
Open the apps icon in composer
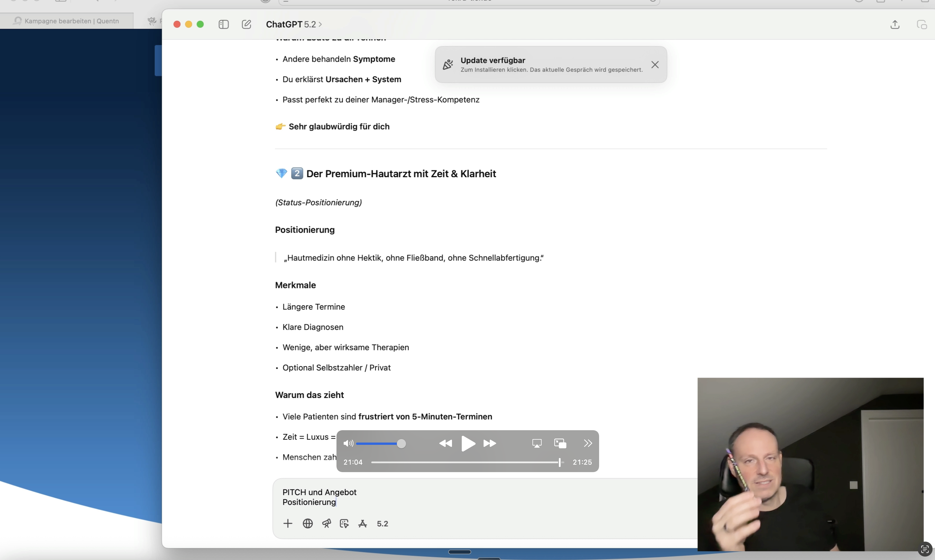tap(363, 524)
